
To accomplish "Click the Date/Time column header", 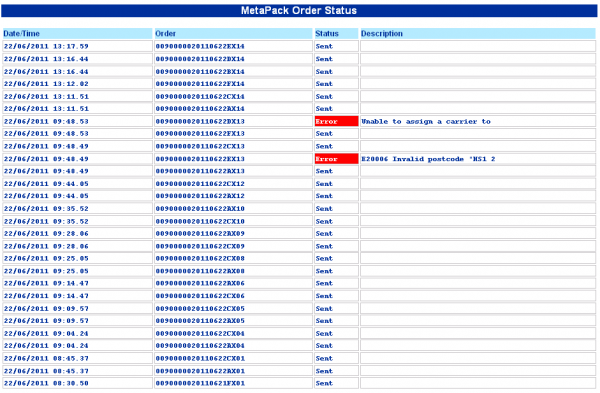I will [x=77, y=34].
